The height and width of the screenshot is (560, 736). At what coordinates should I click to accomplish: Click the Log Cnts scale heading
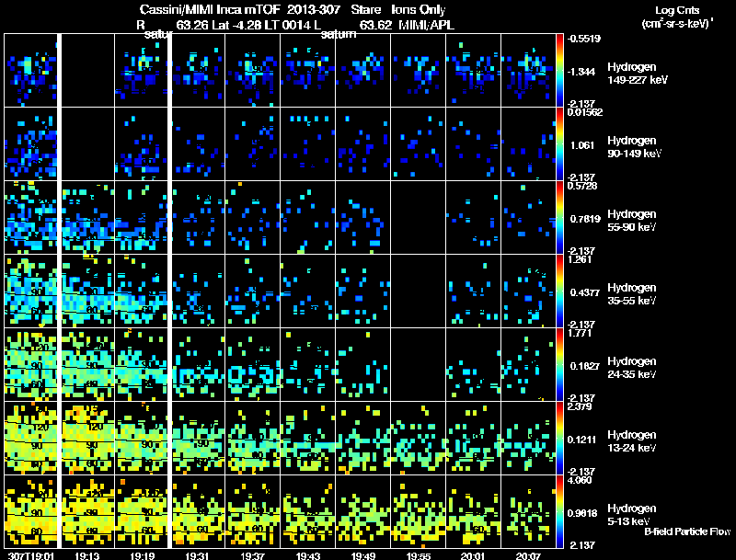tap(677, 10)
